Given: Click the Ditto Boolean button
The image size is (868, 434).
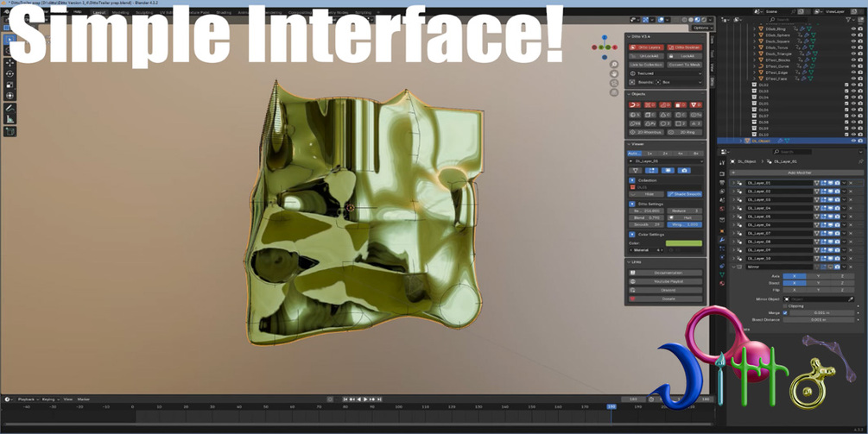Looking at the screenshot, I should (x=685, y=47).
